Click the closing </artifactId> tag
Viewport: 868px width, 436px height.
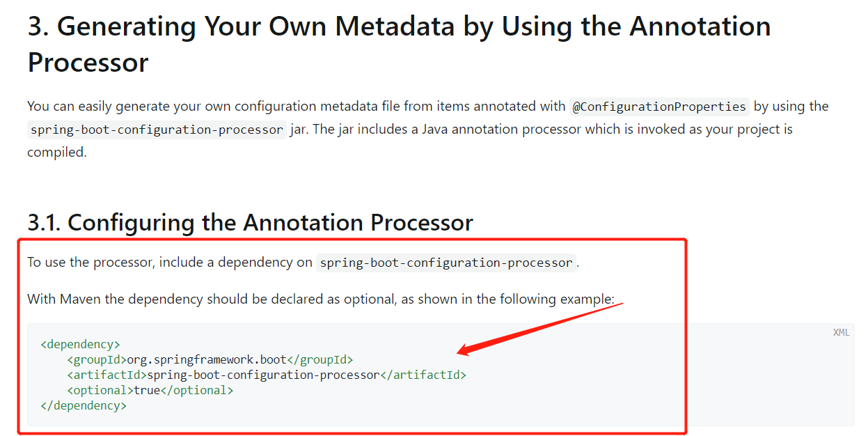tap(423, 375)
